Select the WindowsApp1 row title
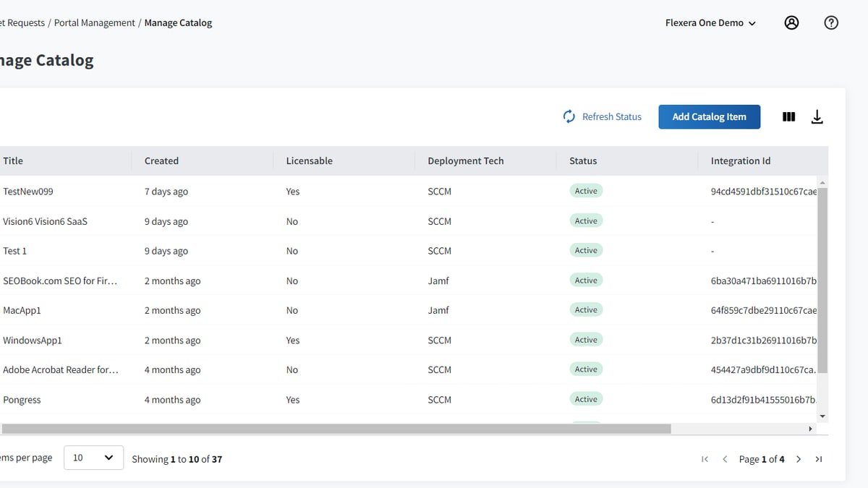Viewport: 868px width, 488px height. [x=33, y=340]
